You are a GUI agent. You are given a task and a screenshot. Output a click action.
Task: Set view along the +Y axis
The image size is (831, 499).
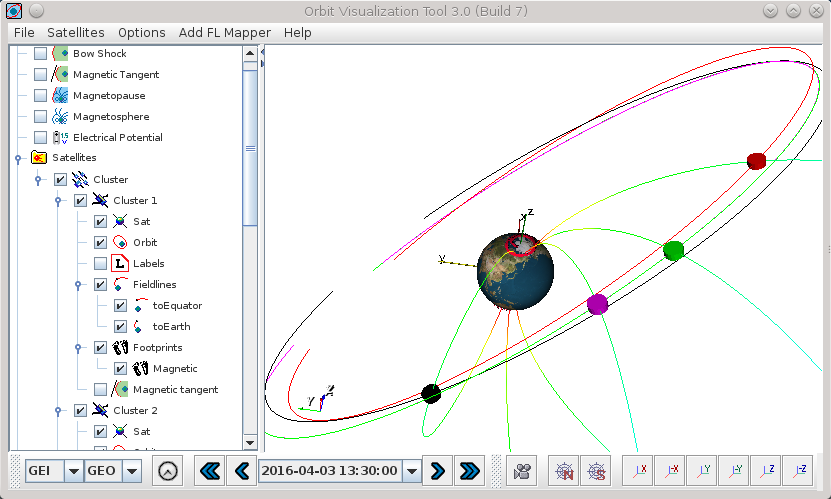(702, 471)
